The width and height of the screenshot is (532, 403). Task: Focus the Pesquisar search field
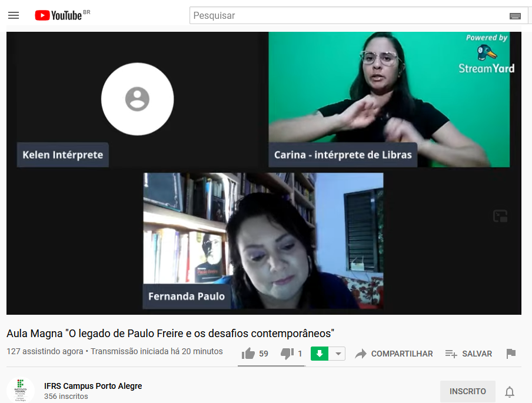point(347,16)
